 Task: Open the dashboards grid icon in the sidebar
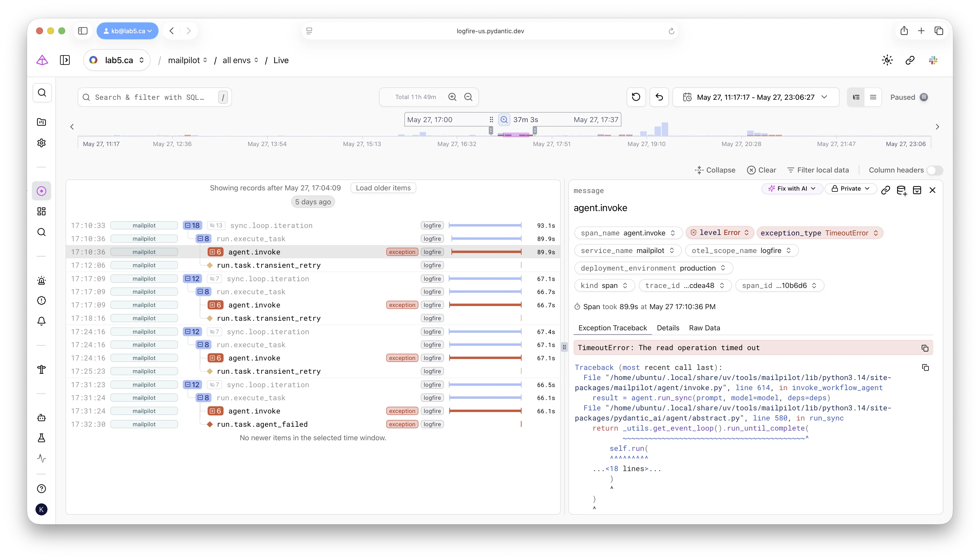click(41, 212)
